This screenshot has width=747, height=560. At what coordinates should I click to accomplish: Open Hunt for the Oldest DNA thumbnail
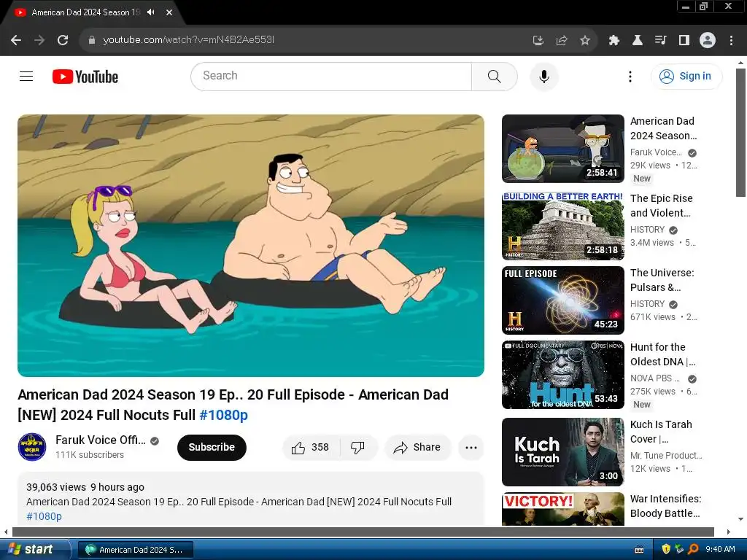click(x=562, y=375)
